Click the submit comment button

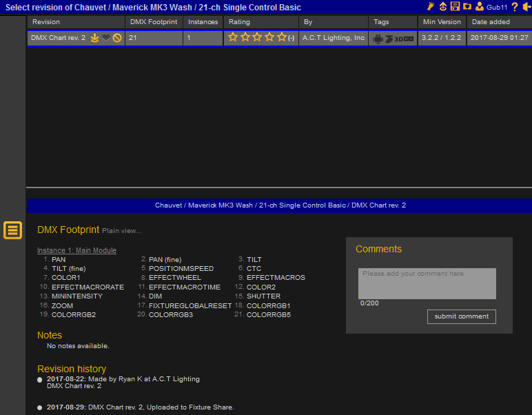(462, 316)
